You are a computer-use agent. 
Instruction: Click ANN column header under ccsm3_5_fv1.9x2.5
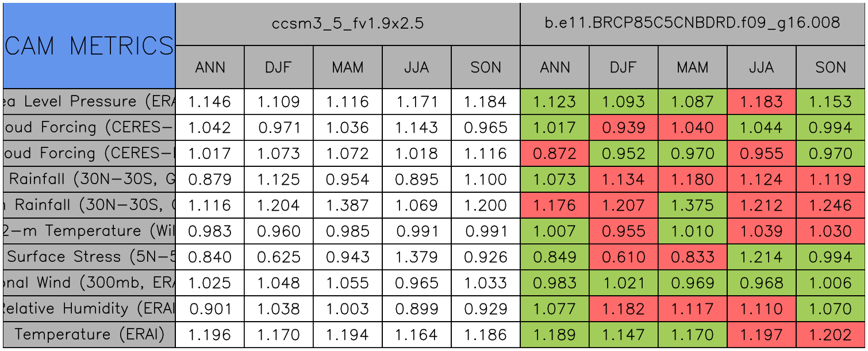point(210,67)
